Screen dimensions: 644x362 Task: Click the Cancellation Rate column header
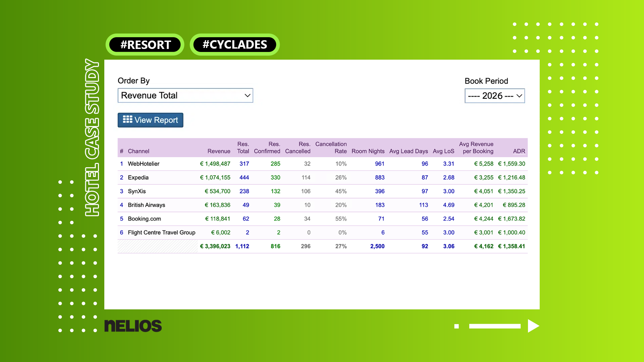tap(331, 147)
